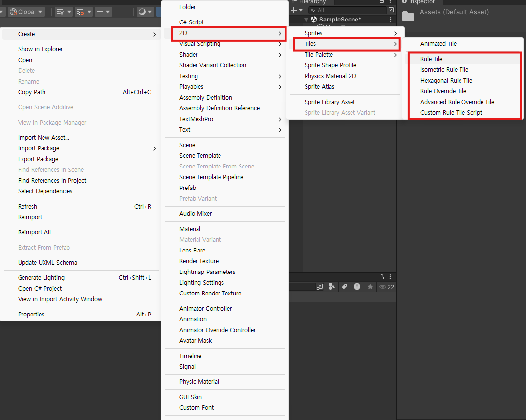Screen dimensions: 526x420
Task: Open the SampleScene three-dot options
Action: click(x=391, y=20)
